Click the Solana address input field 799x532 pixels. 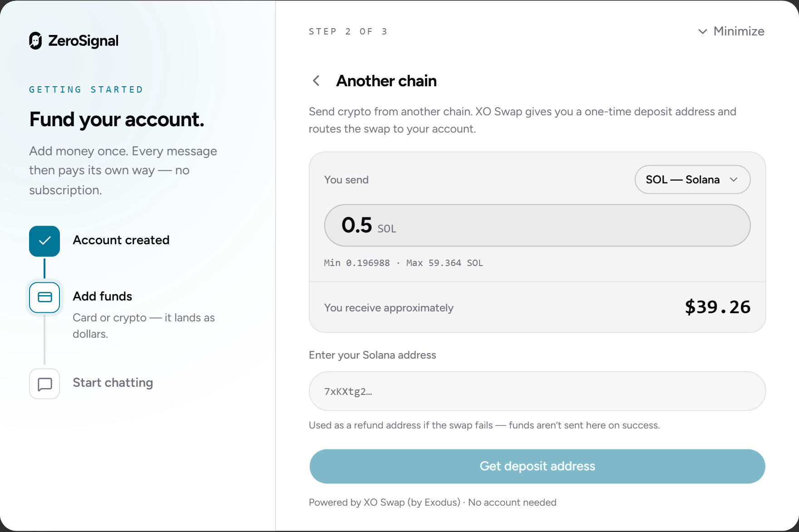(x=537, y=391)
